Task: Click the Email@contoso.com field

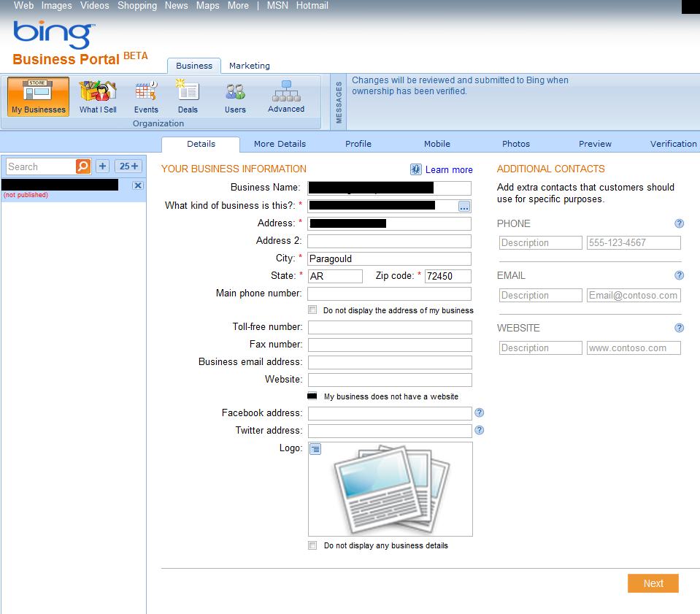Action: [634, 295]
